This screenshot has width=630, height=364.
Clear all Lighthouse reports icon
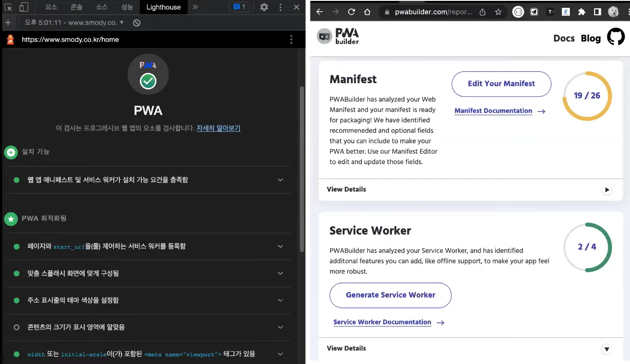[137, 23]
